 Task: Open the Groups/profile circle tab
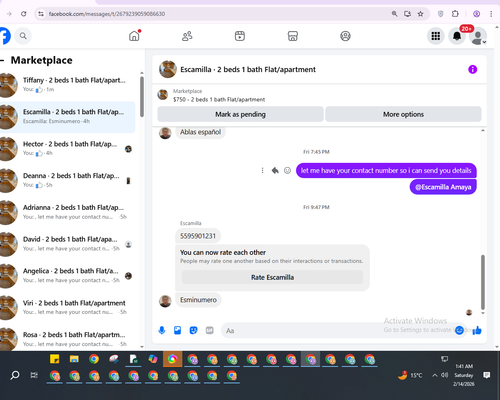tap(345, 36)
